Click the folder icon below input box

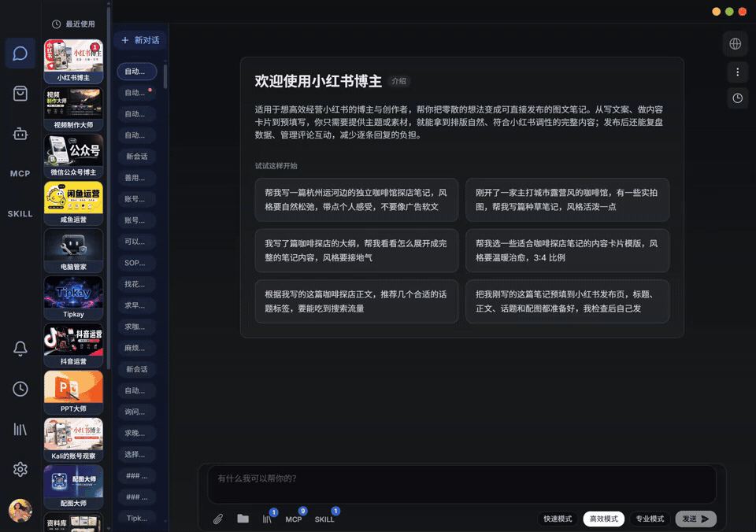coord(243,519)
